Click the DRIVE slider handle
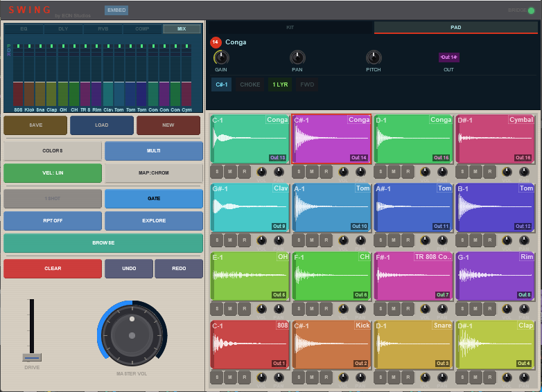 (31, 357)
